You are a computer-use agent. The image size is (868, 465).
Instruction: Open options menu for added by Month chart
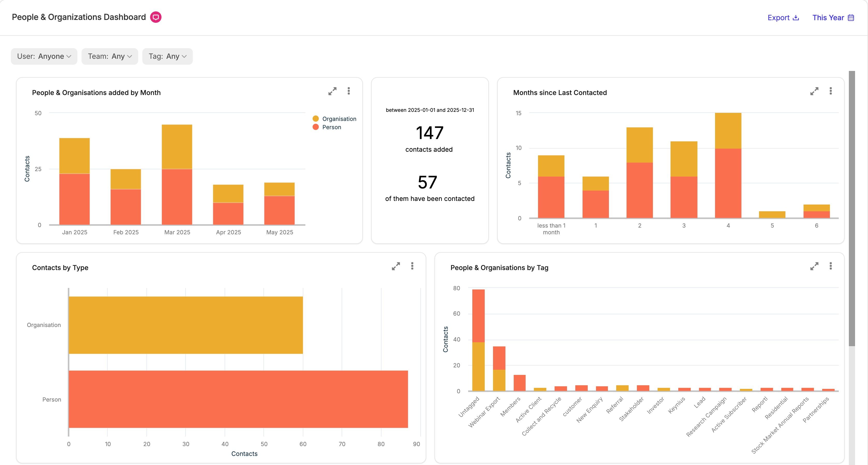(x=349, y=91)
